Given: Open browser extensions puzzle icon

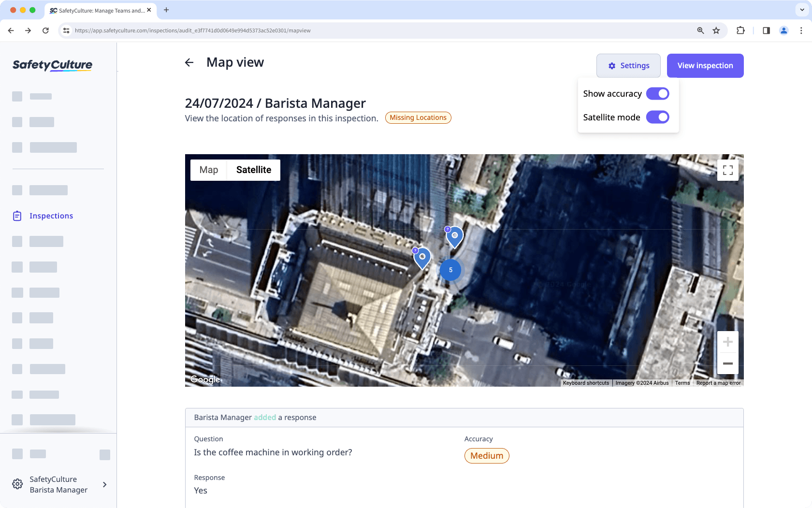Looking at the screenshot, I should 740,30.
